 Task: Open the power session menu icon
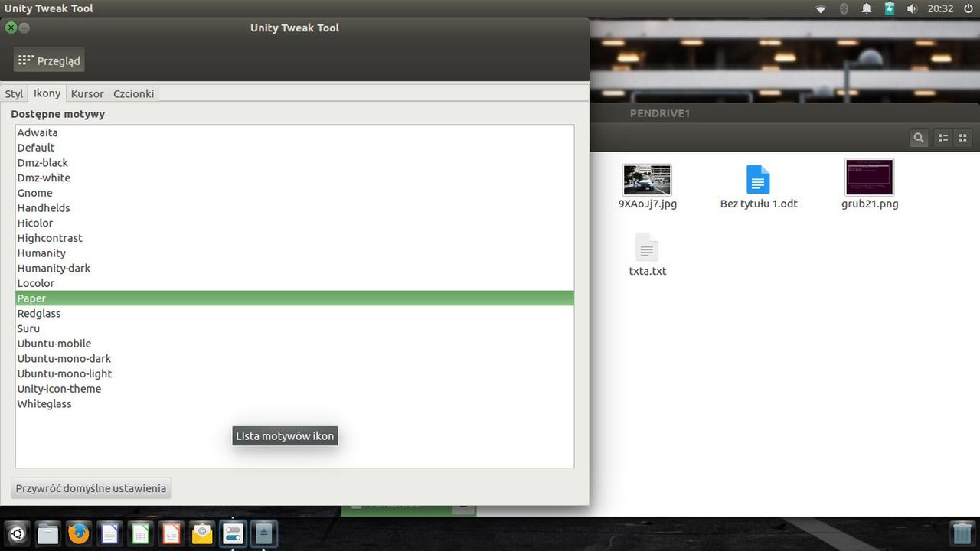click(x=968, y=8)
